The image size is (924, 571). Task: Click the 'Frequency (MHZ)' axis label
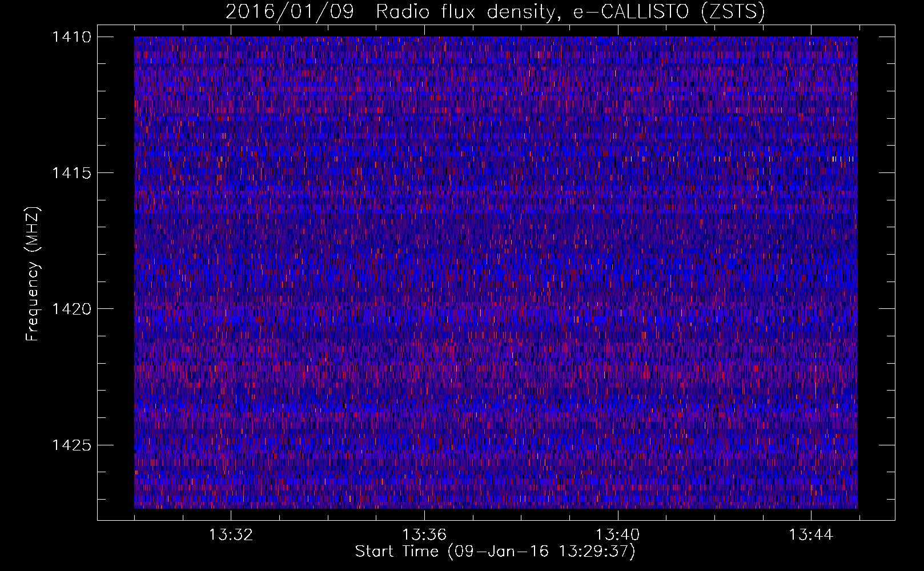pyautogui.click(x=33, y=274)
